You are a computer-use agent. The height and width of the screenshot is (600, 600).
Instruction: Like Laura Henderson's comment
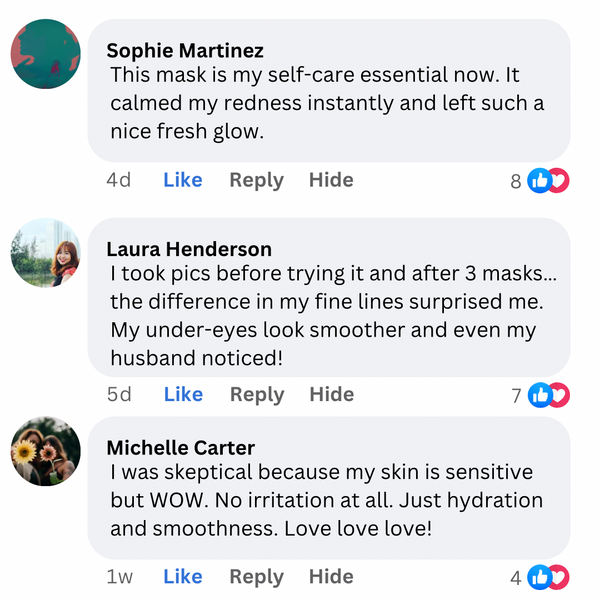tap(183, 394)
